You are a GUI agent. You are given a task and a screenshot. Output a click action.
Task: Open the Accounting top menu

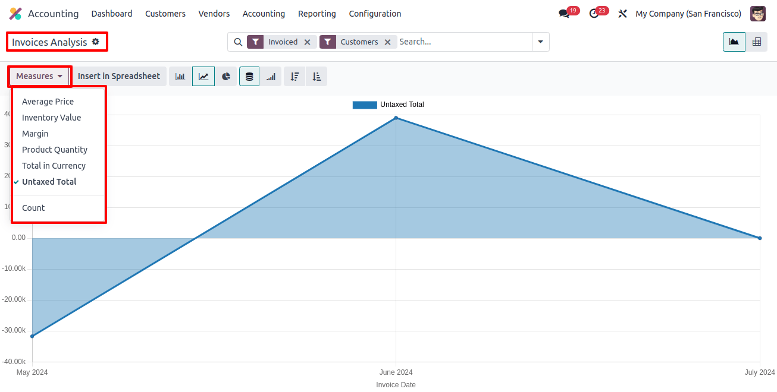click(264, 14)
